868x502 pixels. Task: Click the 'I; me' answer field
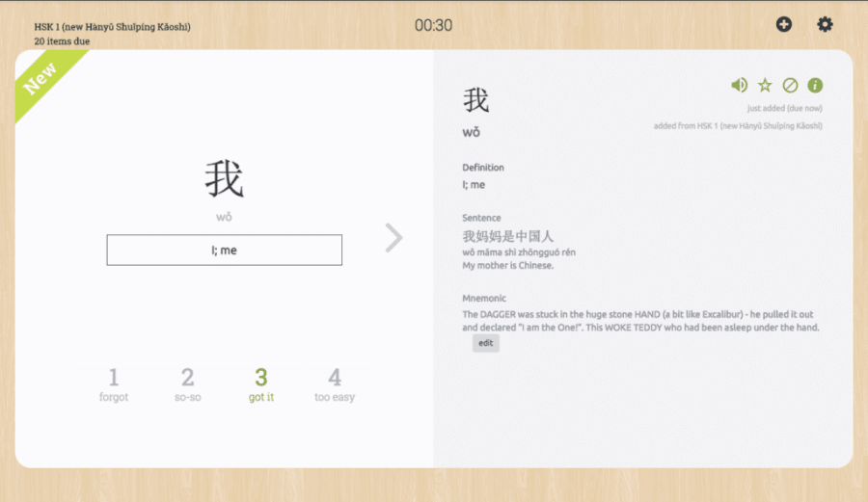click(224, 250)
